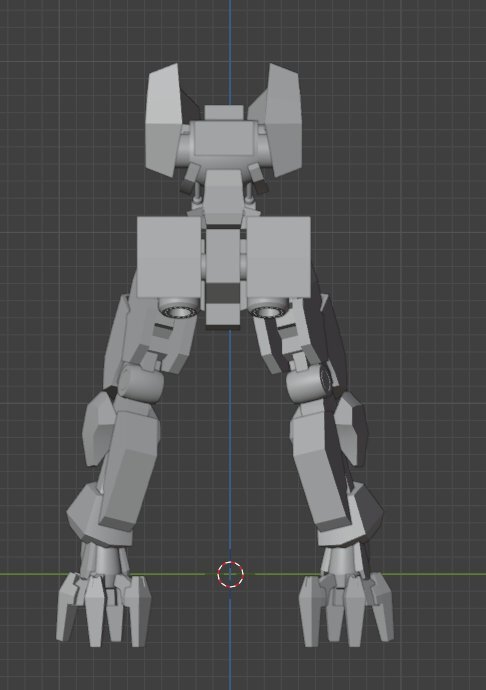
Task: Select the left-hand clawed foot
Action: pos(103,609)
